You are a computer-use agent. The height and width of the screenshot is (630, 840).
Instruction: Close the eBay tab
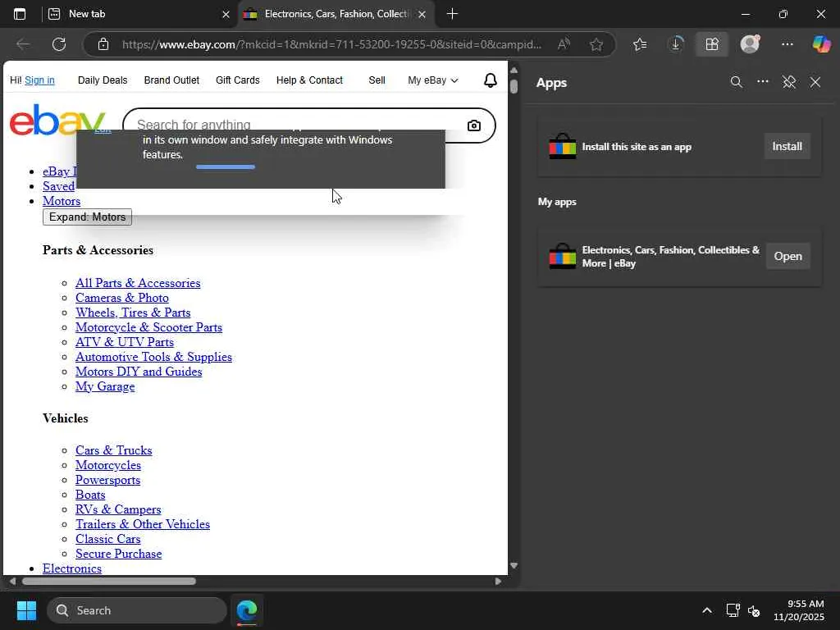(x=422, y=15)
